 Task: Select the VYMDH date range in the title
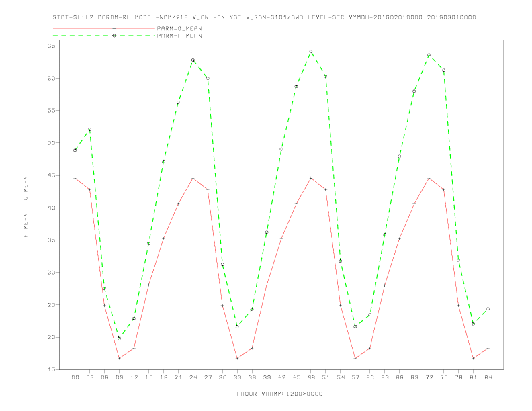click(x=412, y=17)
